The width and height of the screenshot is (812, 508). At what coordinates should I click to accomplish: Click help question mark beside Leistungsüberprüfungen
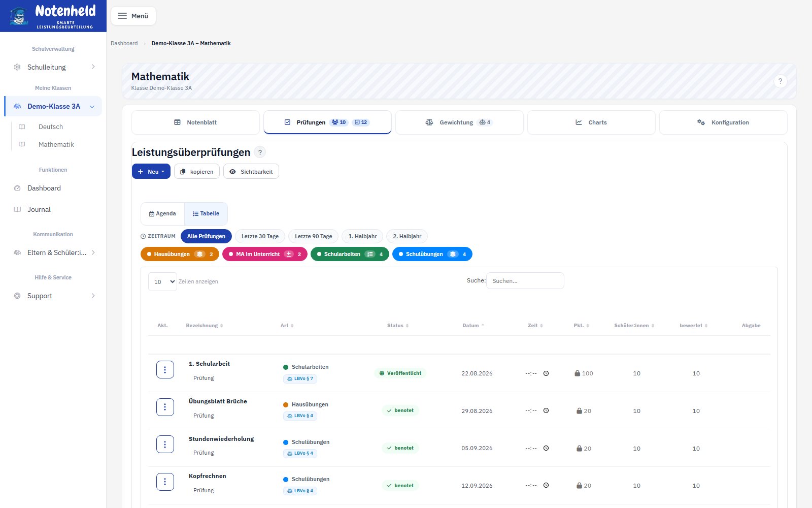[260, 152]
